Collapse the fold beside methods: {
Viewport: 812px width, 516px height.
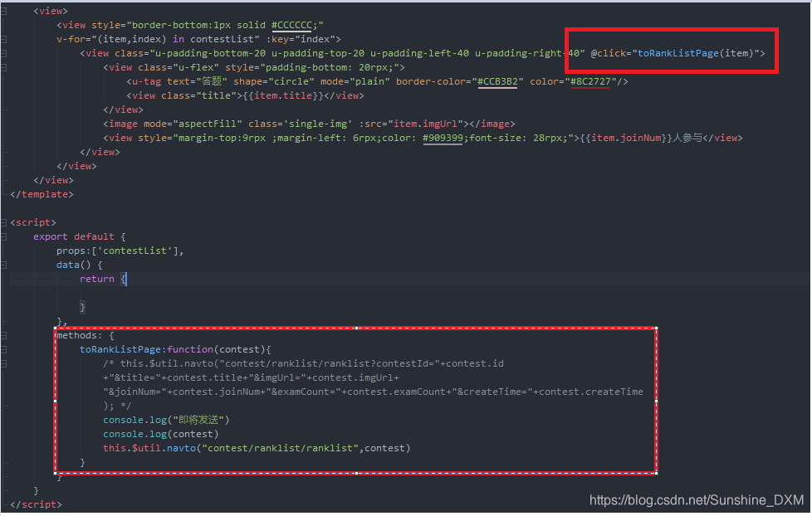[x=3, y=335]
